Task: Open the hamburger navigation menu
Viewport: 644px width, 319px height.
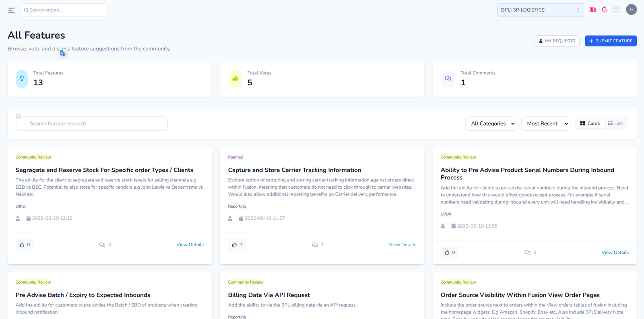Action: click(11, 10)
